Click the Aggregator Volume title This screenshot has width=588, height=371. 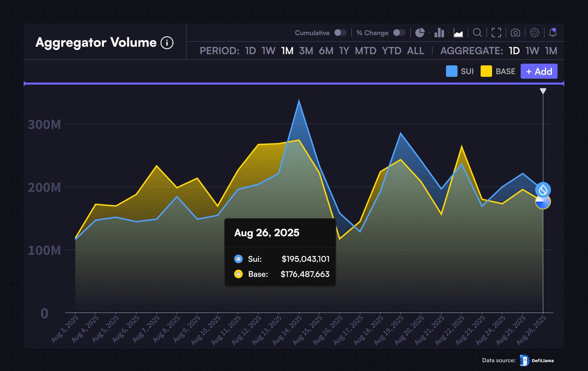point(96,43)
